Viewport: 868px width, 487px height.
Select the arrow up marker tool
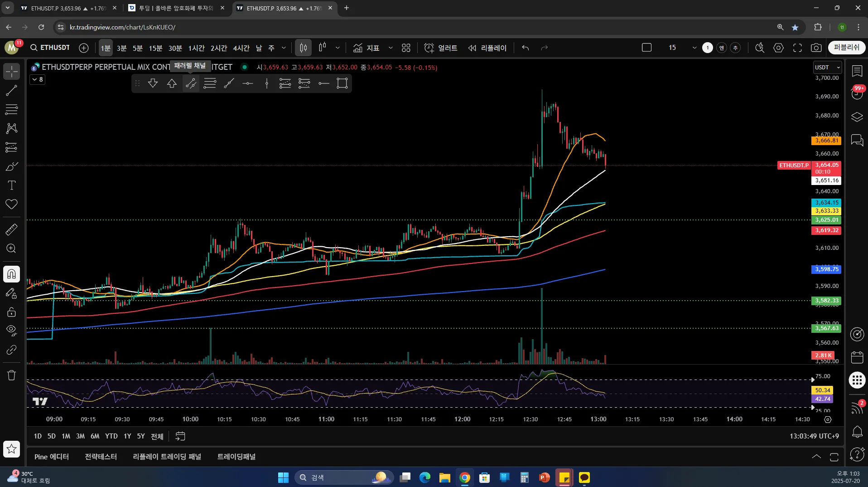(172, 83)
